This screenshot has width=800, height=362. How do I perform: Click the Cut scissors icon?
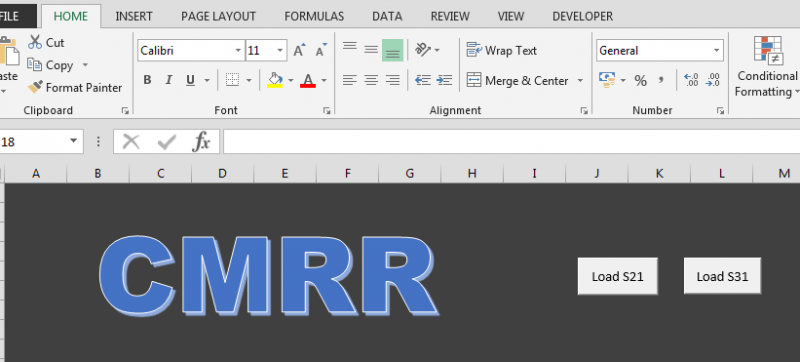(35, 42)
